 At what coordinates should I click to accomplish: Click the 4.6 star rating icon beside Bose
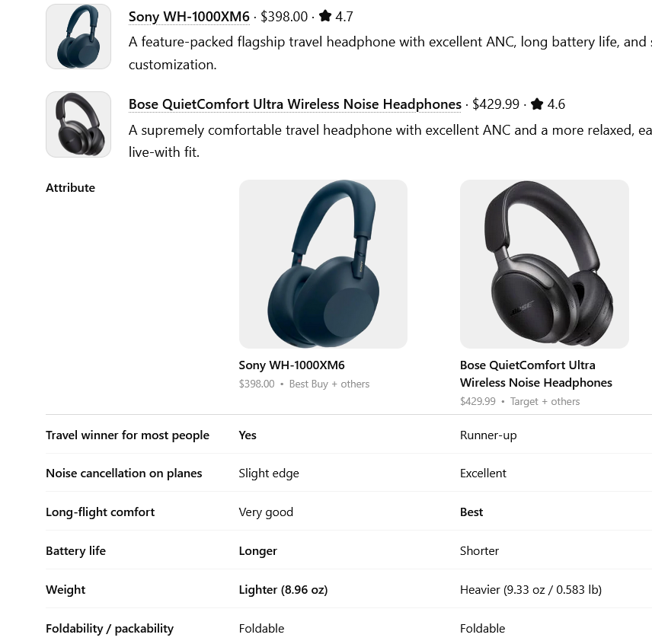click(x=536, y=104)
